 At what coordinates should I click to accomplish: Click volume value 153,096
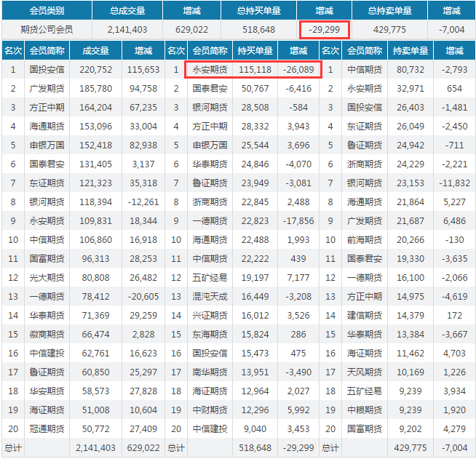point(95,126)
